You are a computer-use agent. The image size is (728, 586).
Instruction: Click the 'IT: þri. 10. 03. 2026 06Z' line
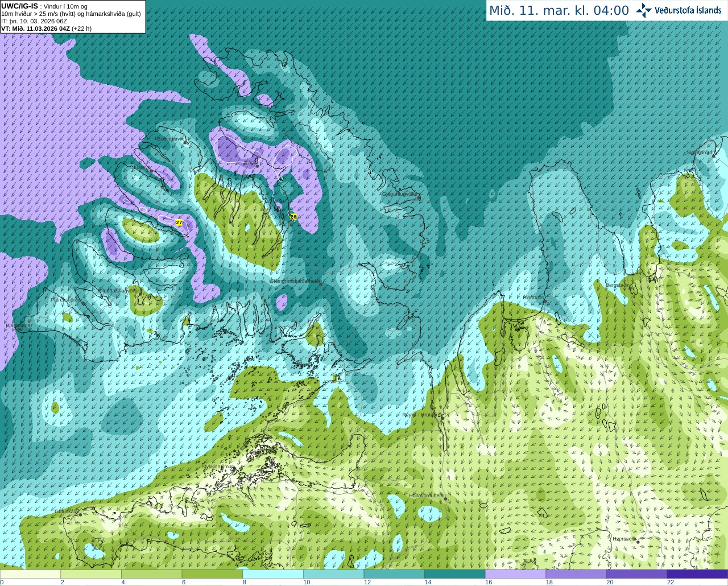[34, 21]
